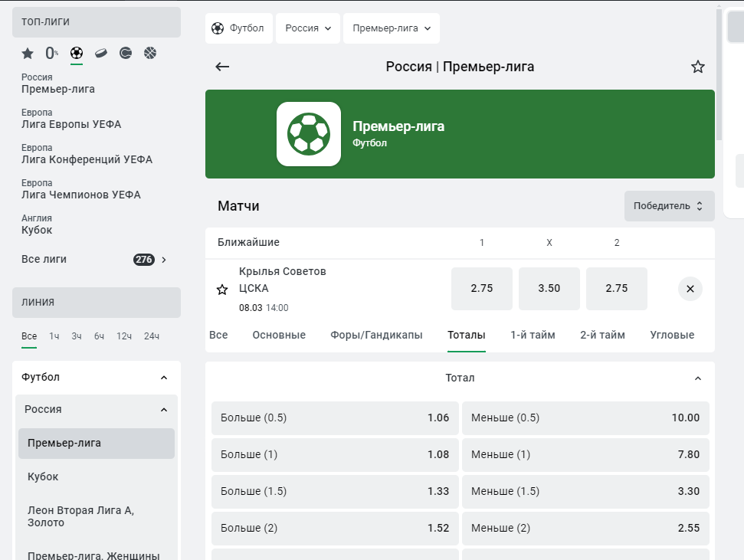Open Лига Европы УЕФА in top leagues
Image resolution: width=744 pixels, height=560 pixels.
click(71, 119)
